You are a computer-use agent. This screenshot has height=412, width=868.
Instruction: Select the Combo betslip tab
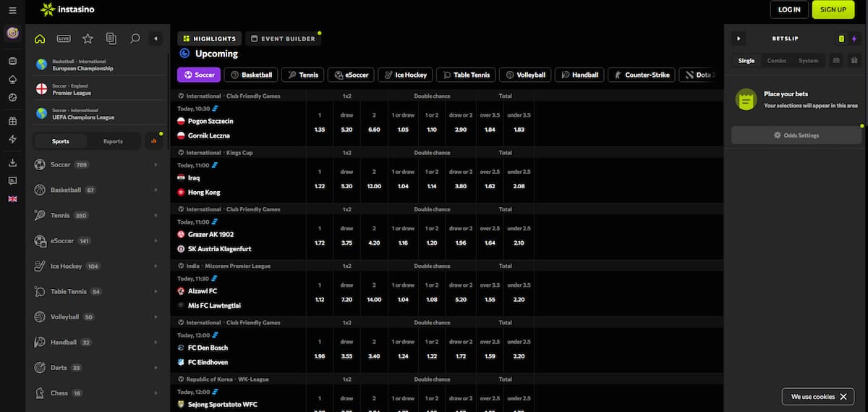coord(777,61)
